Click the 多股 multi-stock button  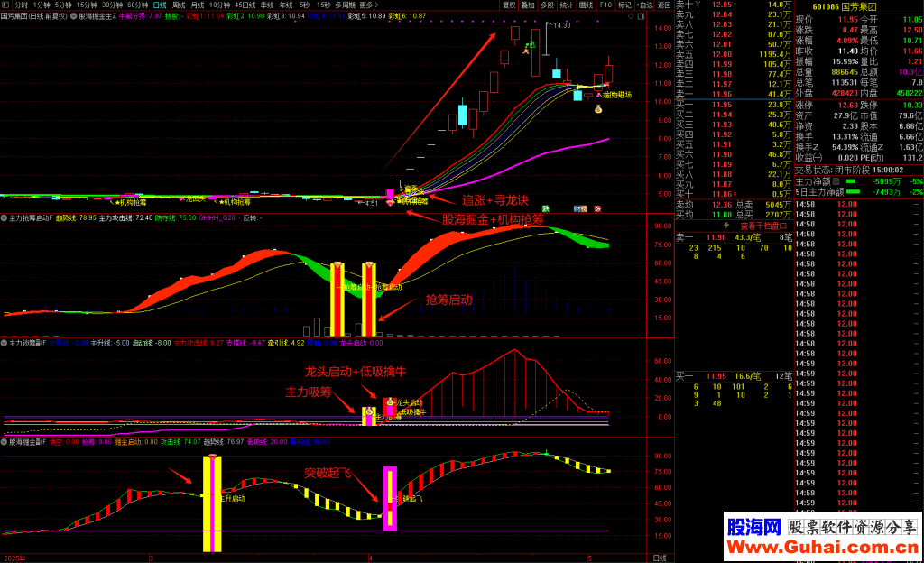(x=548, y=5)
